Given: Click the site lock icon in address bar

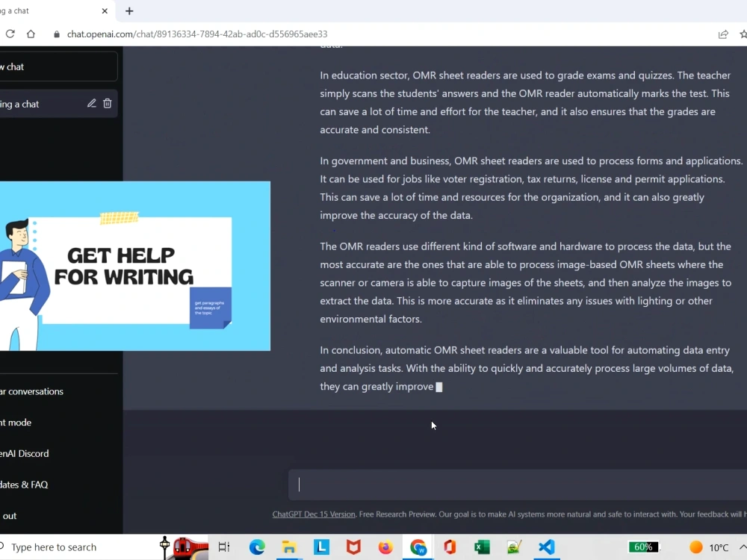Looking at the screenshot, I should [57, 34].
